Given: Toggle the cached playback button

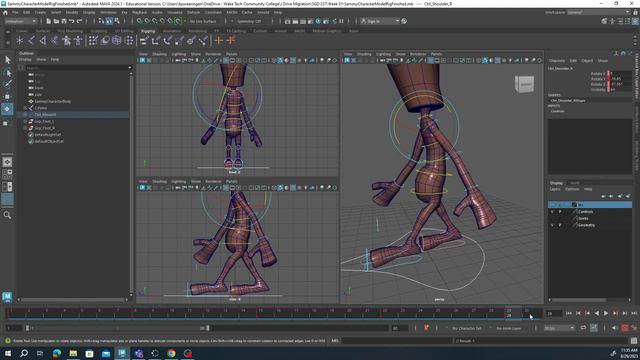Looking at the screenshot, I should tap(593, 328).
